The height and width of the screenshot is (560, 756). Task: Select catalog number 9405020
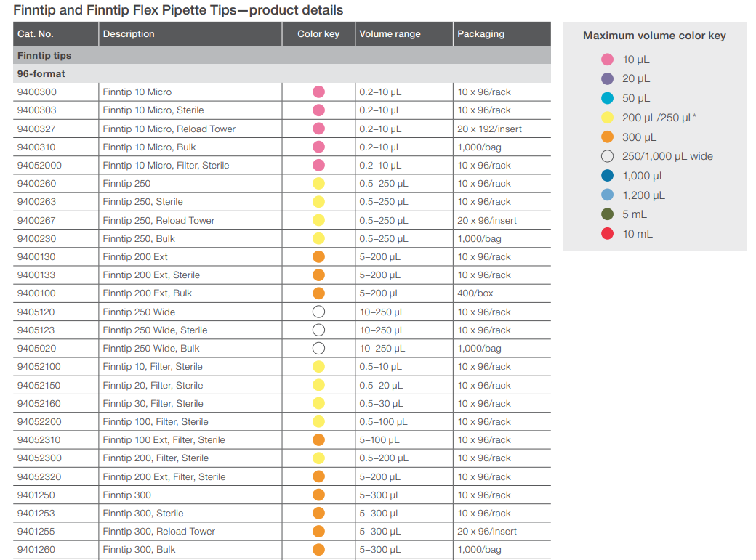click(36, 349)
